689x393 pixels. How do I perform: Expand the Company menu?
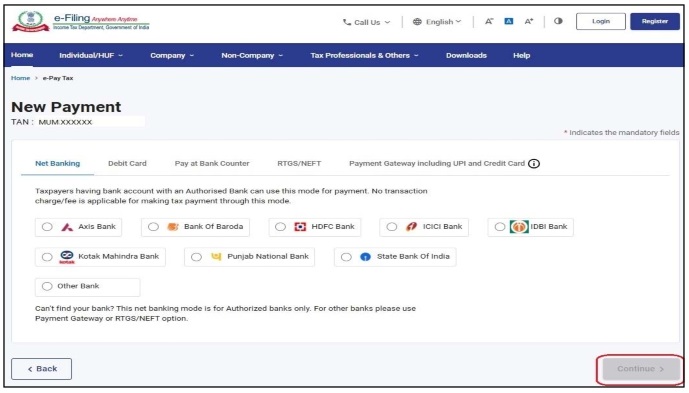coord(172,55)
